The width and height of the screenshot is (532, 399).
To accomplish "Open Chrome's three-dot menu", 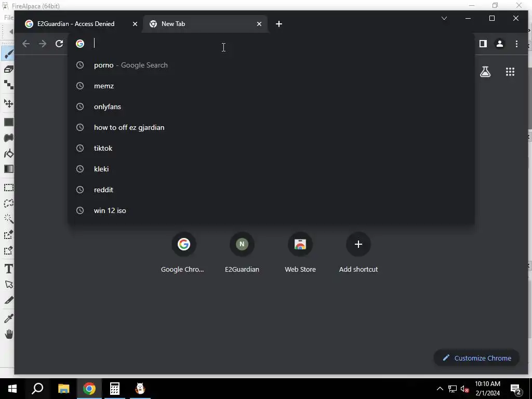I will [x=516, y=44].
